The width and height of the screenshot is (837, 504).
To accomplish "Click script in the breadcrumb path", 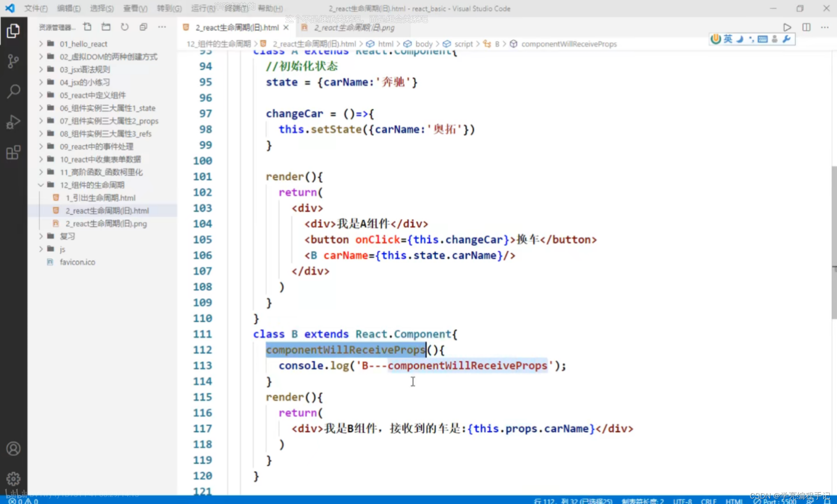I will tap(463, 44).
